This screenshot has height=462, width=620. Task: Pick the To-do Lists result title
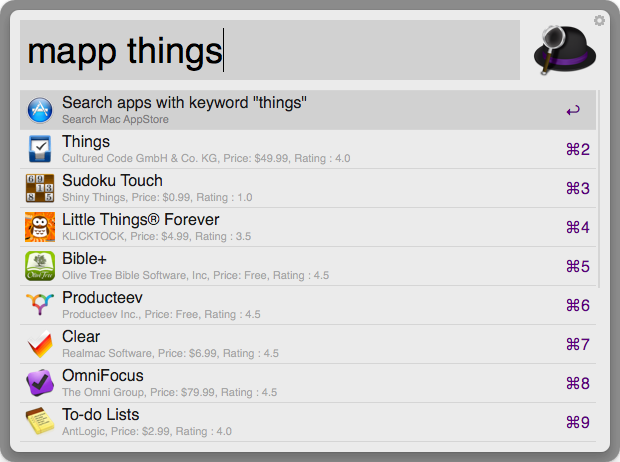[x=100, y=414]
